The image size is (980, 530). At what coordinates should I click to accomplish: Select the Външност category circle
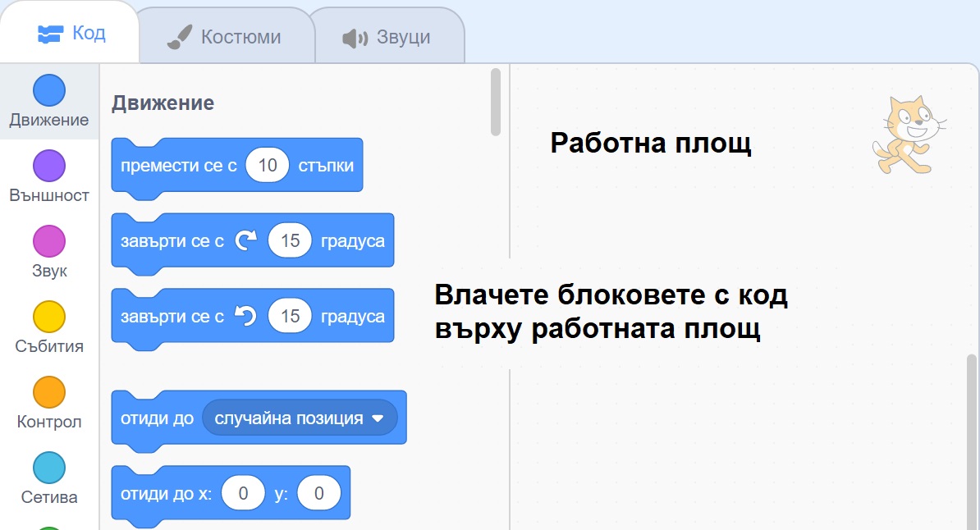(x=48, y=166)
